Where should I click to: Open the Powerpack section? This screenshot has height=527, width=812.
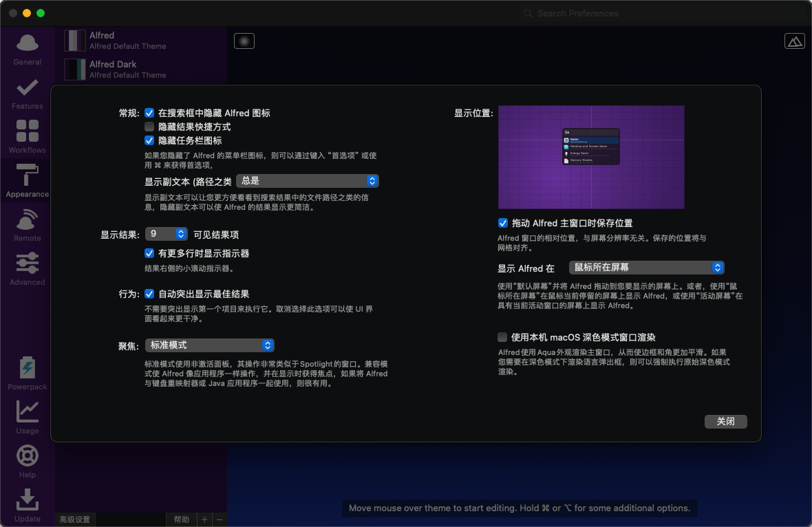tap(28, 374)
